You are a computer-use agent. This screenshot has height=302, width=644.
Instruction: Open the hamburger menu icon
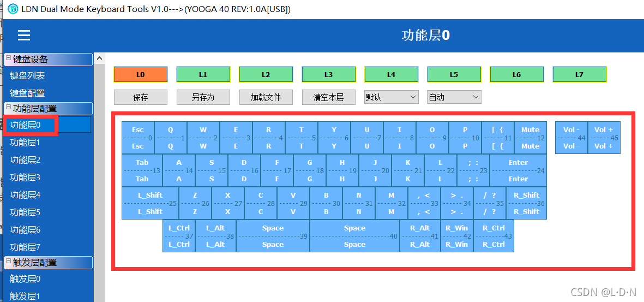click(x=24, y=35)
